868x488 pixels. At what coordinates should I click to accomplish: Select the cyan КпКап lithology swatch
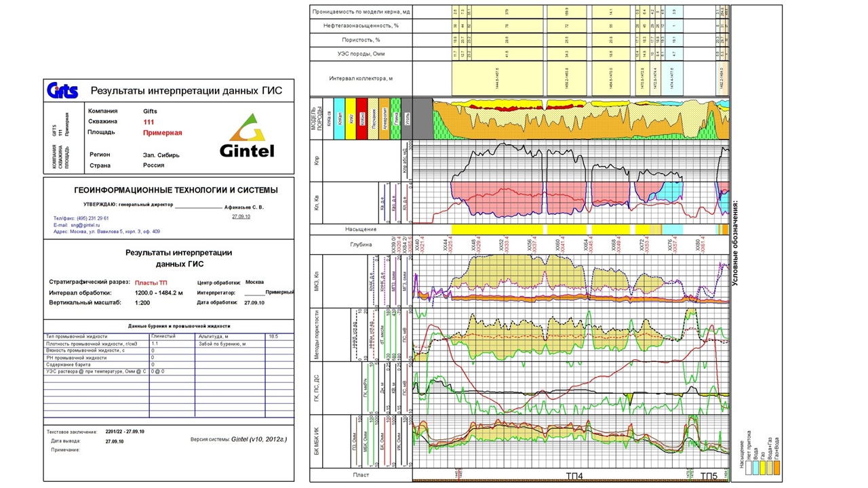click(x=339, y=119)
